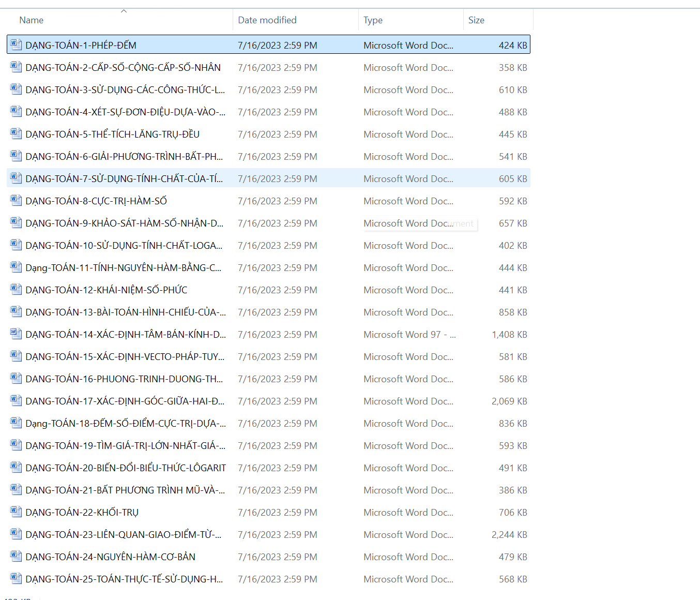This screenshot has height=600, width=700.
Task: Select file name DẠNG-TOÁN-2-CẤP-SỐ-CỘNG-CẤP-SỐ-NHÂN
Action: coord(123,67)
